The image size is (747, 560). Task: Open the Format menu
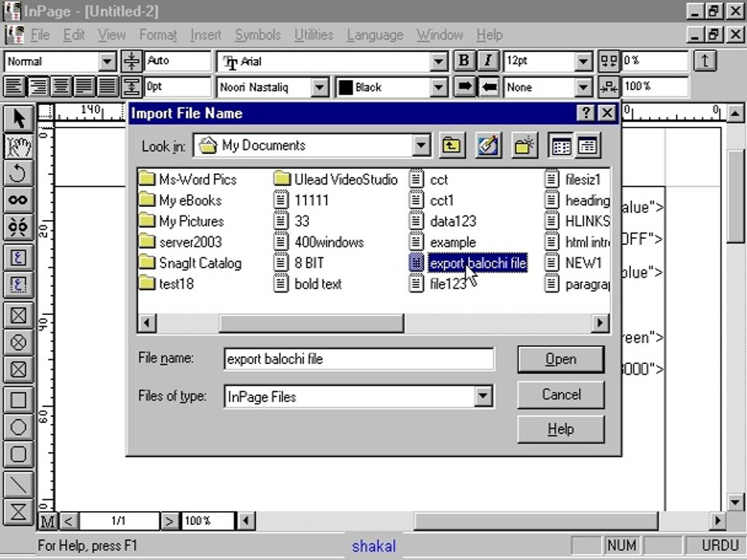[x=158, y=35]
